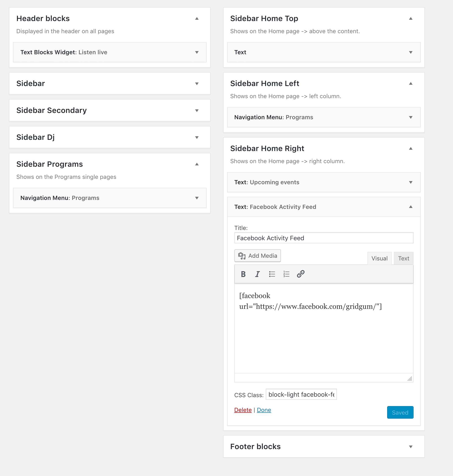Collapse the Header blocks section
Image resolution: width=453 pixels, height=476 pixels.
point(197,18)
